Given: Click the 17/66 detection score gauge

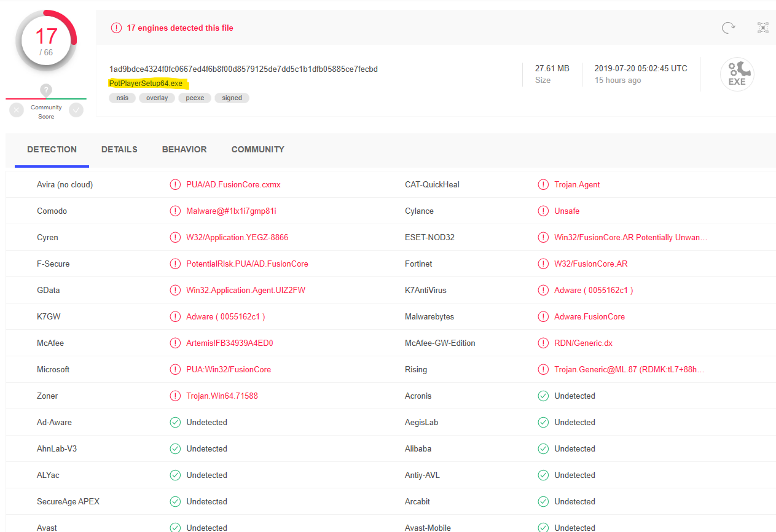Looking at the screenshot, I should (x=46, y=41).
